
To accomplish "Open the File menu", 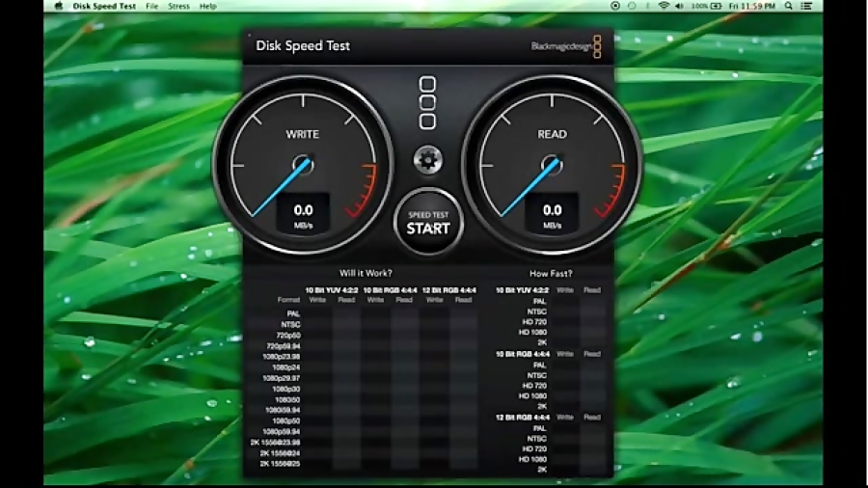I will 151,6.
